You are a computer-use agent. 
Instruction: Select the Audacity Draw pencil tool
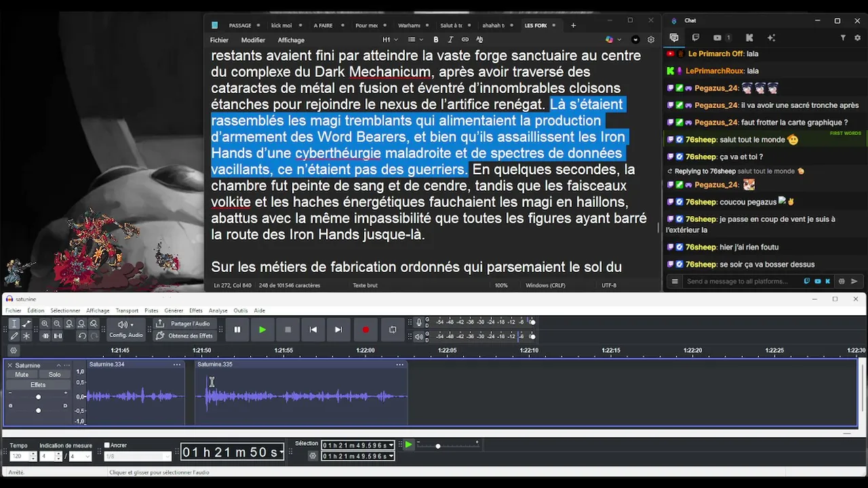click(14, 335)
